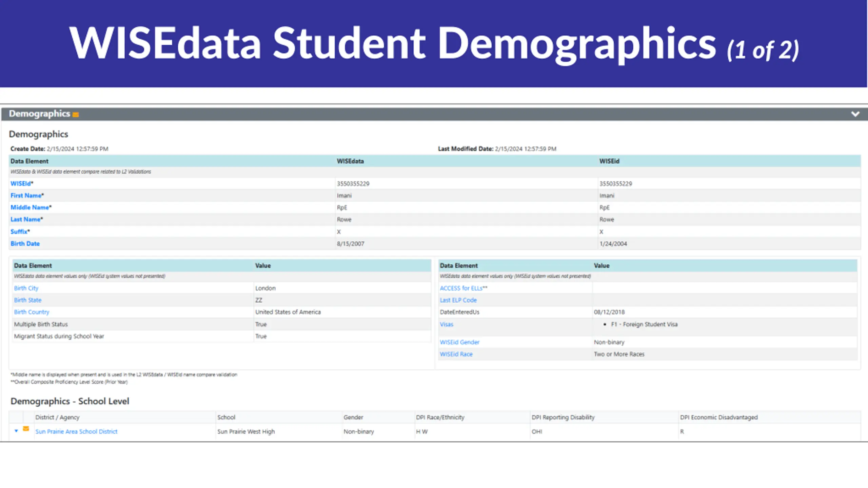Open the Birth City link
The width and height of the screenshot is (868, 488).
click(26, 288)
